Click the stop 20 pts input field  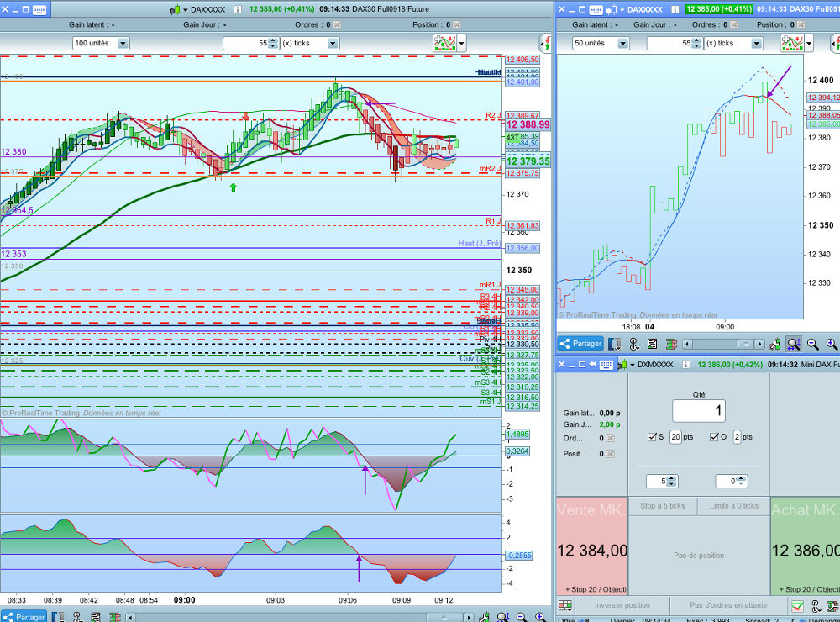[675, 437]
